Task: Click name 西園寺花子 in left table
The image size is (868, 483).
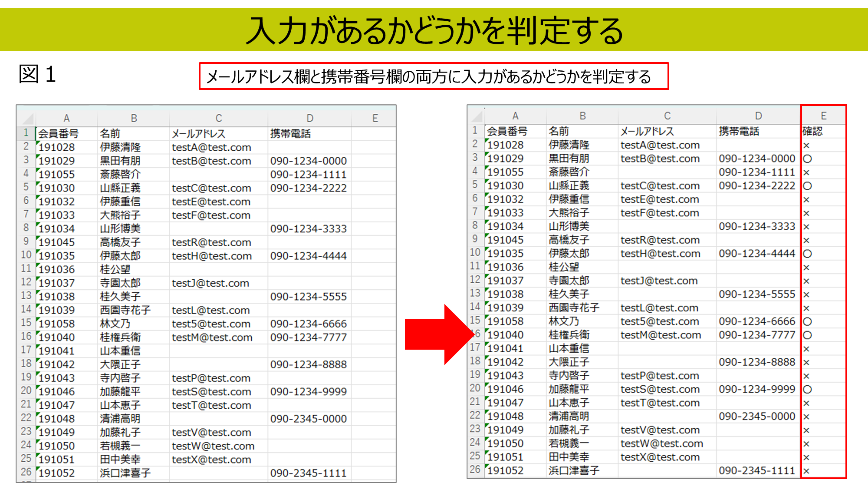Action: (x=125, y=310)
